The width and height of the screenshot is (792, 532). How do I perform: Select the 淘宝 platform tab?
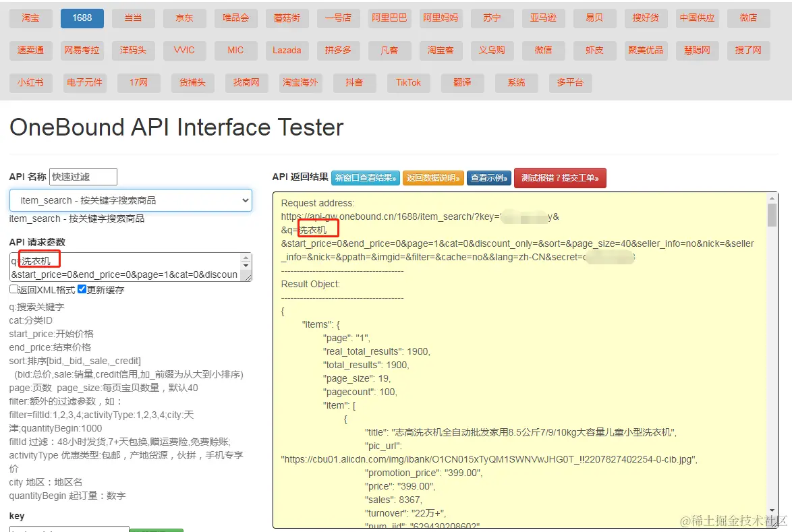30,18
